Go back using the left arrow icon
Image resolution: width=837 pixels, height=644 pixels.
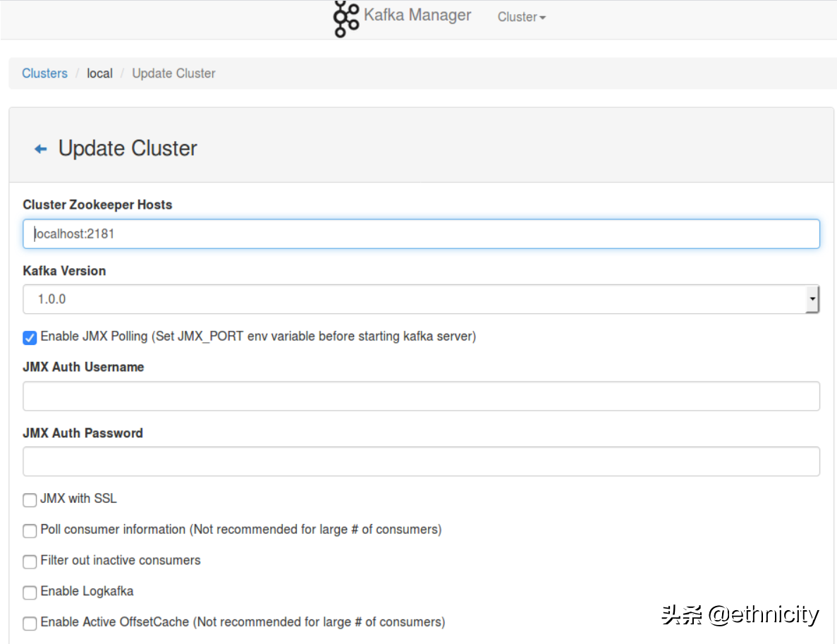click(41, 149)
